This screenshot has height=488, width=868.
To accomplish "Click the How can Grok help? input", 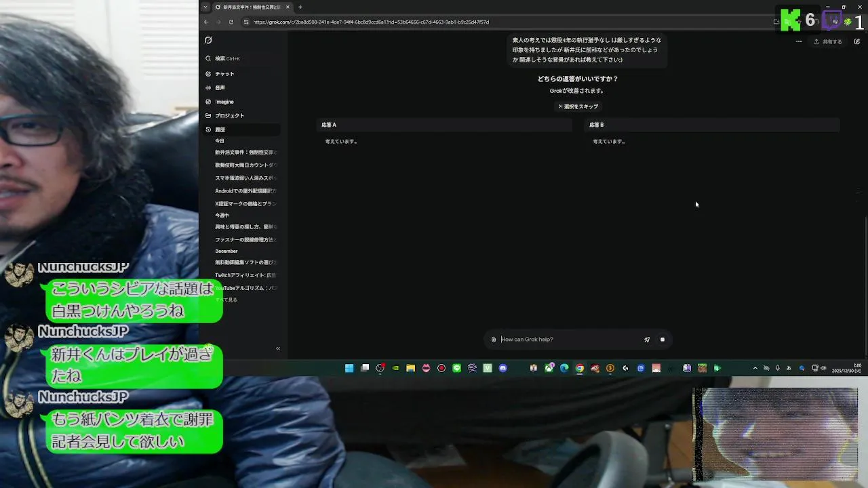I will (570, 340).
